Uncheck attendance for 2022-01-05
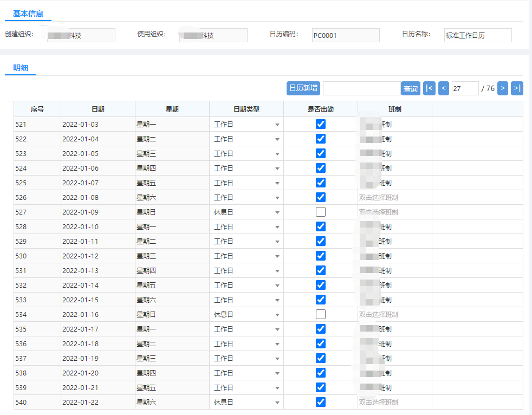532x415 pixels. point(321,153)
